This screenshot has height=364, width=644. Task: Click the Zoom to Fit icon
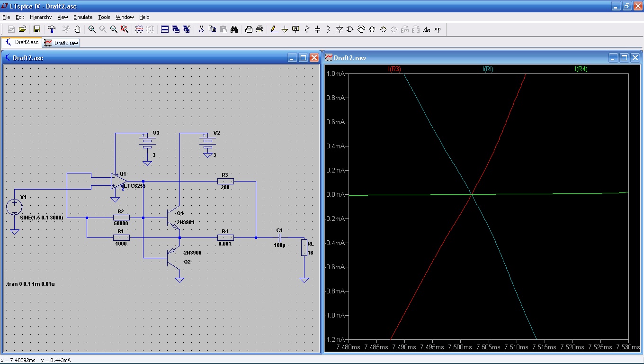(125, 29)
